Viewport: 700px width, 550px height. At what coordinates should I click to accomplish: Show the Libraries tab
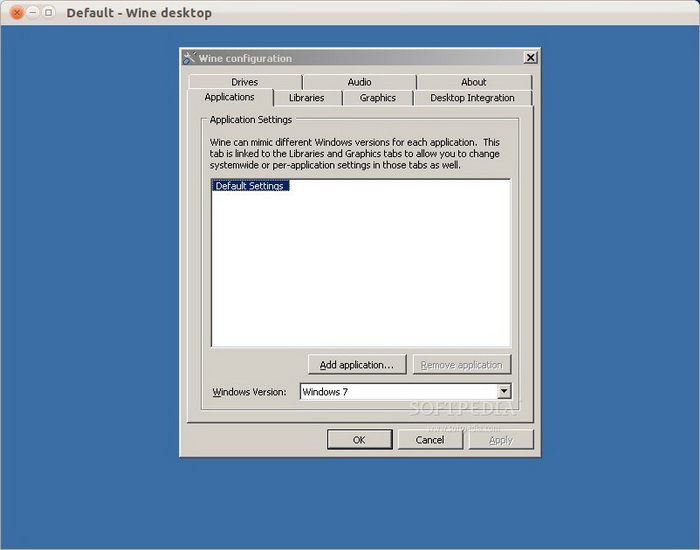click(306, 98)
